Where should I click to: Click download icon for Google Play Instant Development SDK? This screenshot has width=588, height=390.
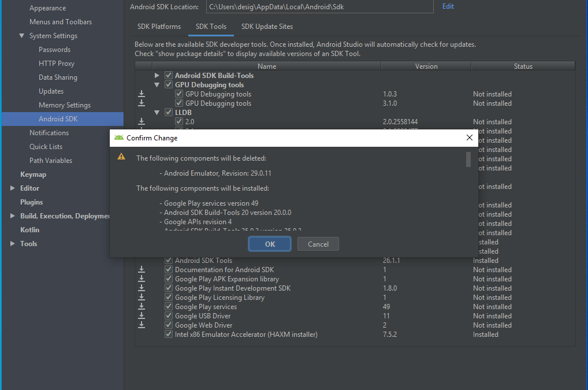point(142,288)
